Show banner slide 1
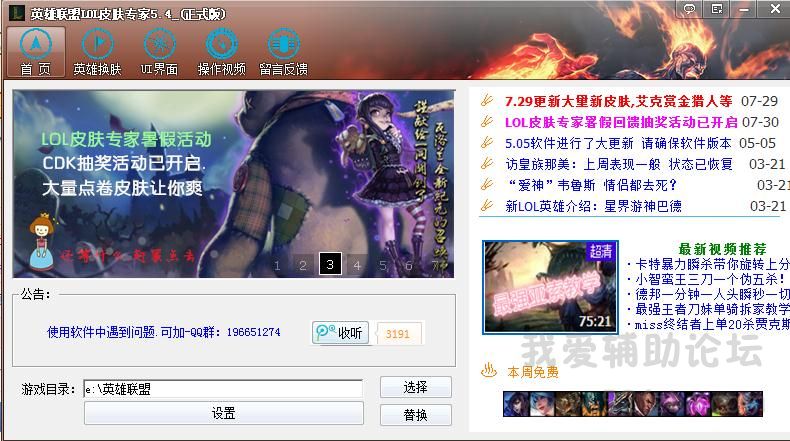The image size is (790, 441). point(277,265)
